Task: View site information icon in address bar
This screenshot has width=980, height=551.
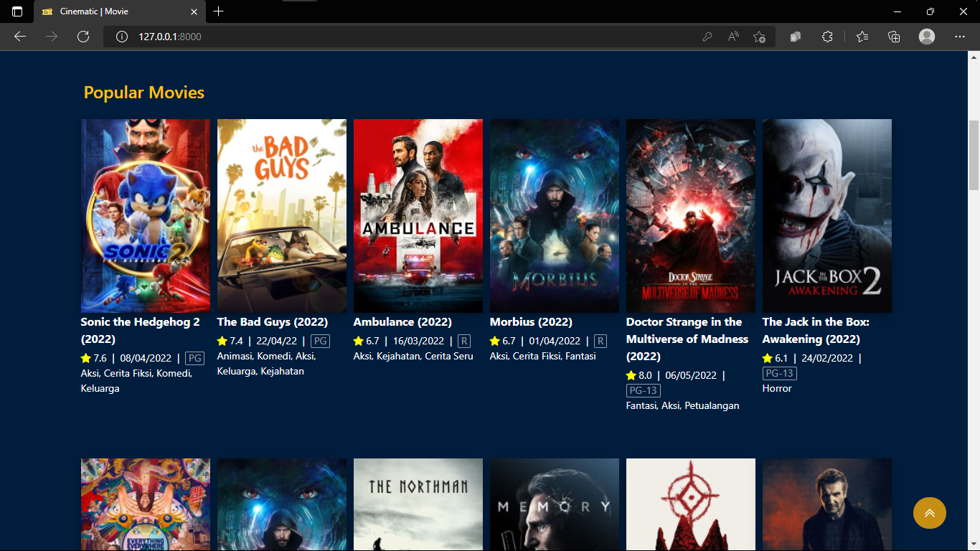Action: coord(122,37)
